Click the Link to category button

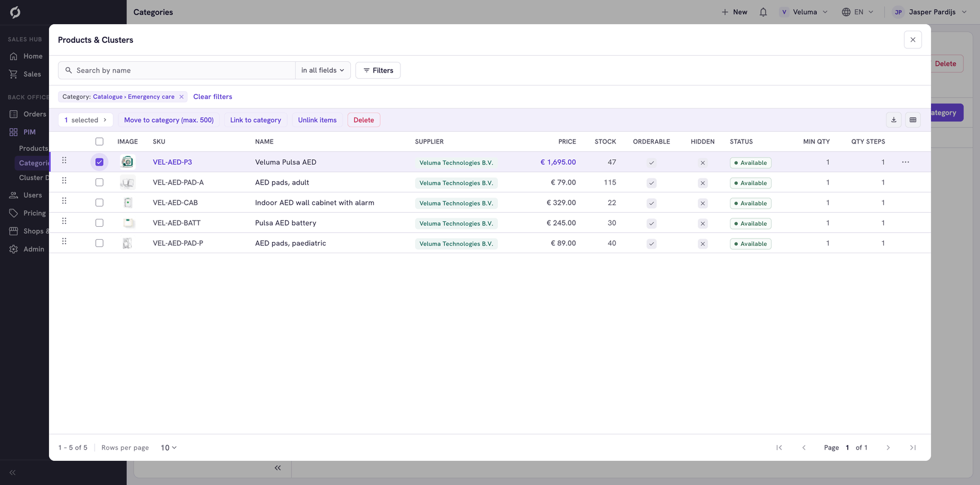click(256, 120)
